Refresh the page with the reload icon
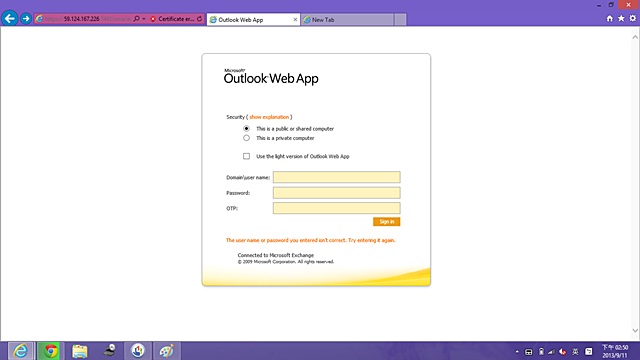Screen dimensions: 640x360 click(x=200, y=19)
